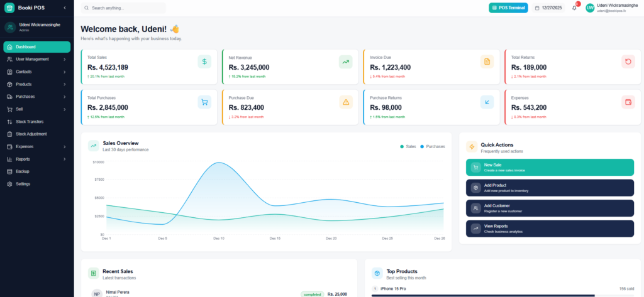The width and height of the screenshot is (644, 297).
Task: Click the Invoice Due document icon
Action: coord(486,62)
